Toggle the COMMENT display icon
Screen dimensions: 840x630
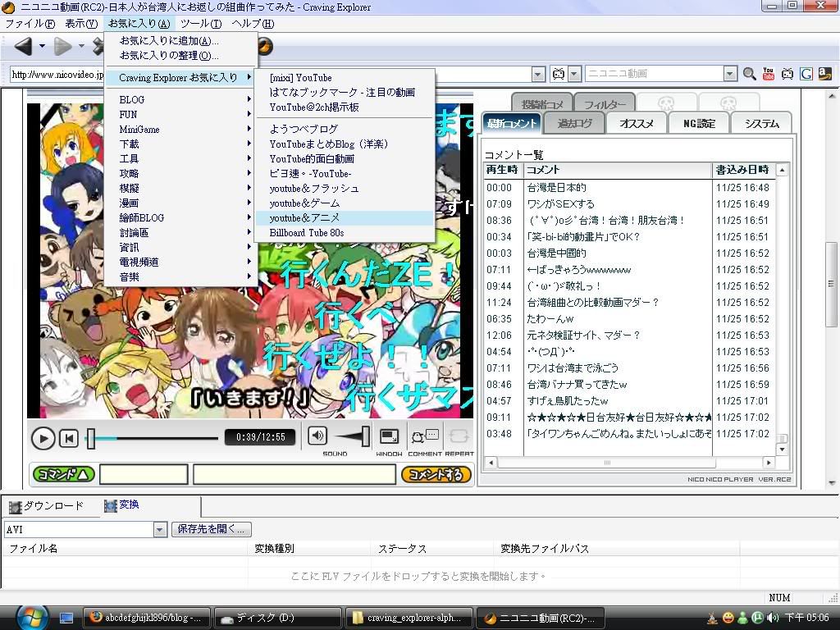pyautogui.click(x=425, y=436)
